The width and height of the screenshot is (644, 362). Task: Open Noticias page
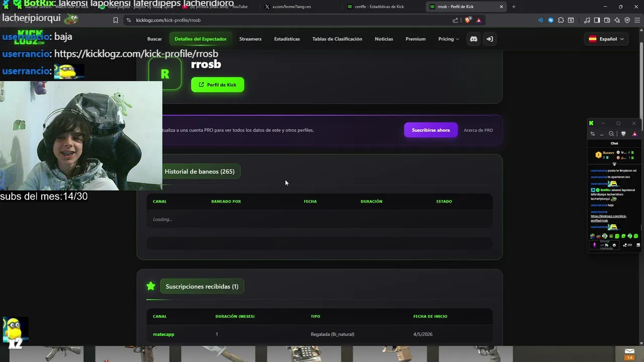(384, 39)
